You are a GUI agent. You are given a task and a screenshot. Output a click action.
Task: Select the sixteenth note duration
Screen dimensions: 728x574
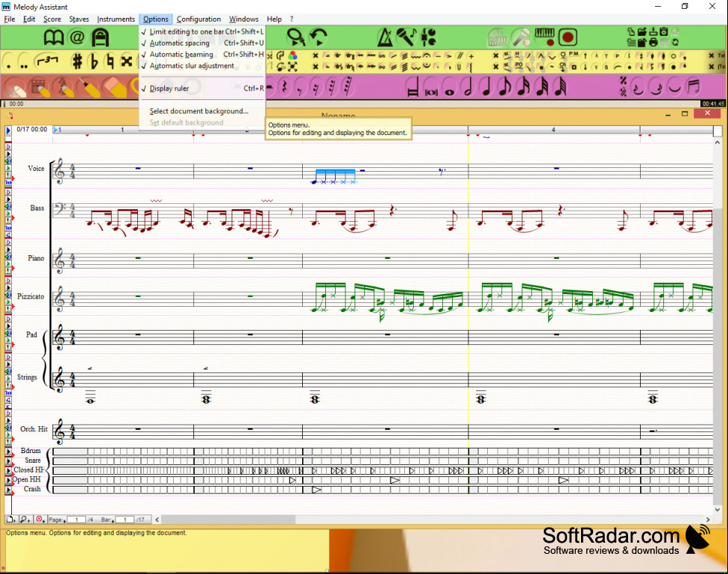click(x=524, y=87)
